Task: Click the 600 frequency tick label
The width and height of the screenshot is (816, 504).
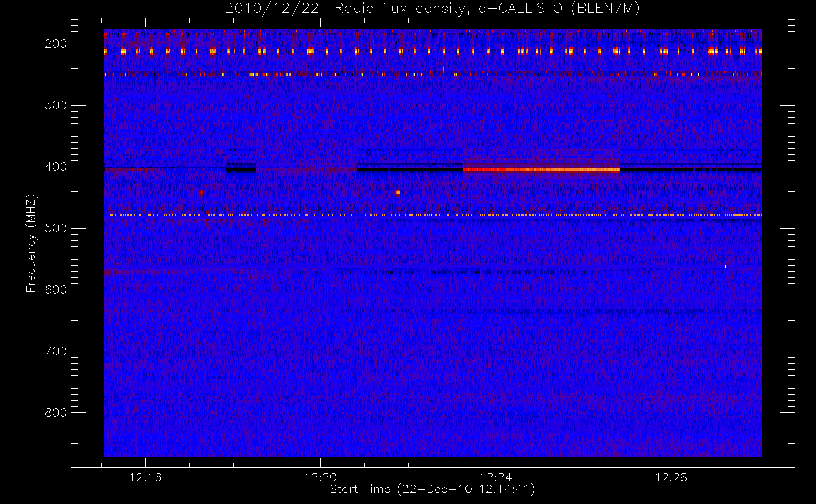Action: (55, 290)
